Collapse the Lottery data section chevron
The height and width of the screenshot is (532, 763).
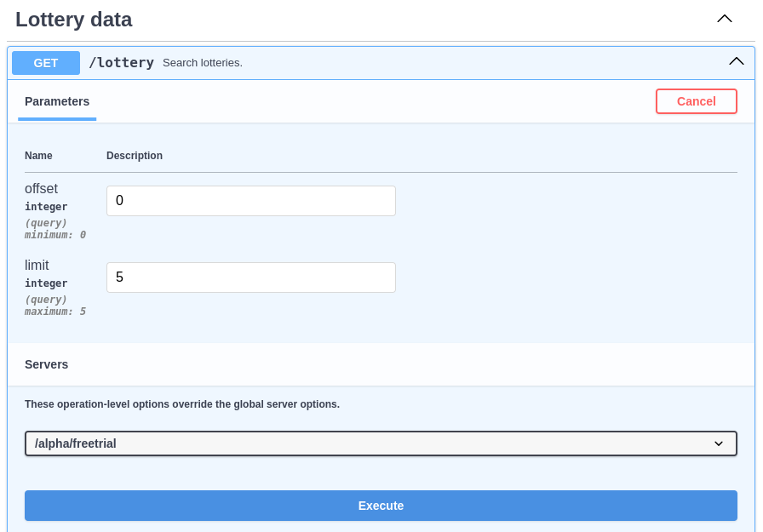pos(724,19)
